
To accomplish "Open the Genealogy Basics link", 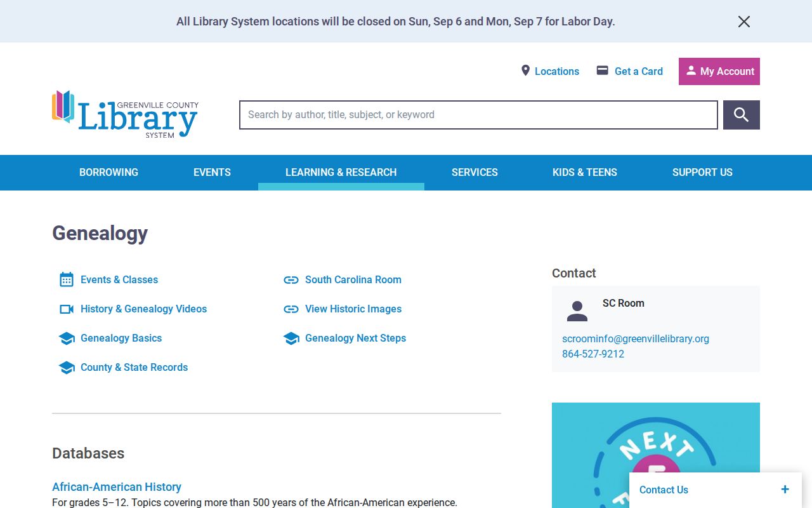I will pyautogui.click(x=121, y=338).
